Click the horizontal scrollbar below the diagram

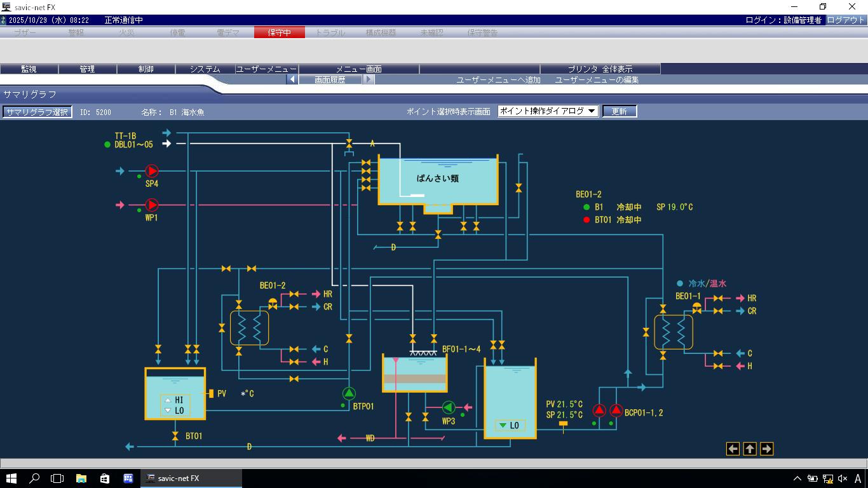(x=433, y=463)
